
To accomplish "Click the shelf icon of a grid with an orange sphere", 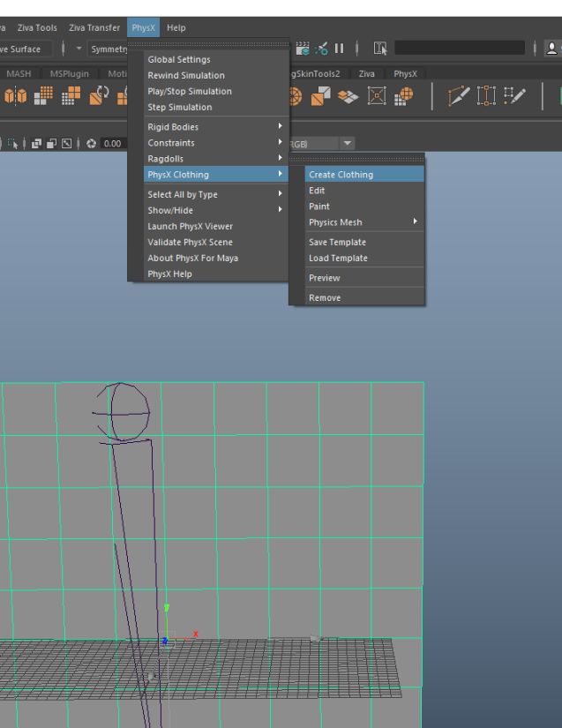I will (x=403, y=96).
